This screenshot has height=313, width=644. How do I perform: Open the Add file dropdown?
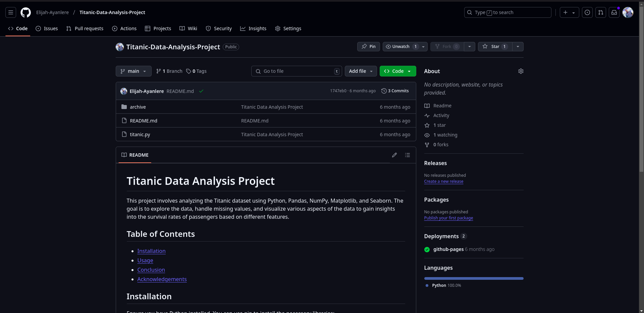tap(361, 71)
